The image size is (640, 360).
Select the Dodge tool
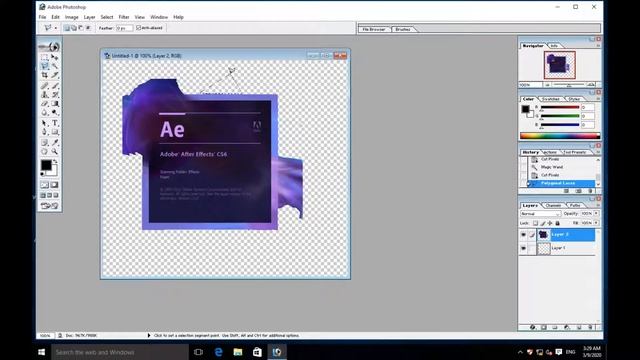click(55, 113)
